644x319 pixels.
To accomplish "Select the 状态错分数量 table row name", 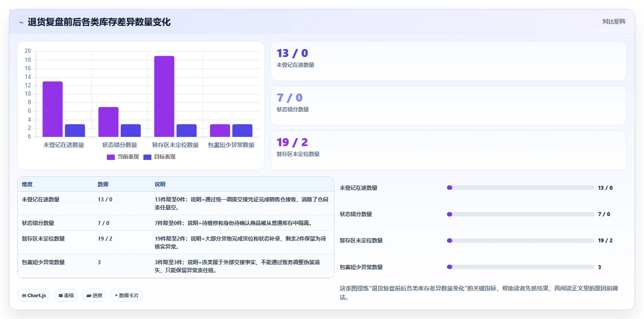I will [x=38, y=223].
